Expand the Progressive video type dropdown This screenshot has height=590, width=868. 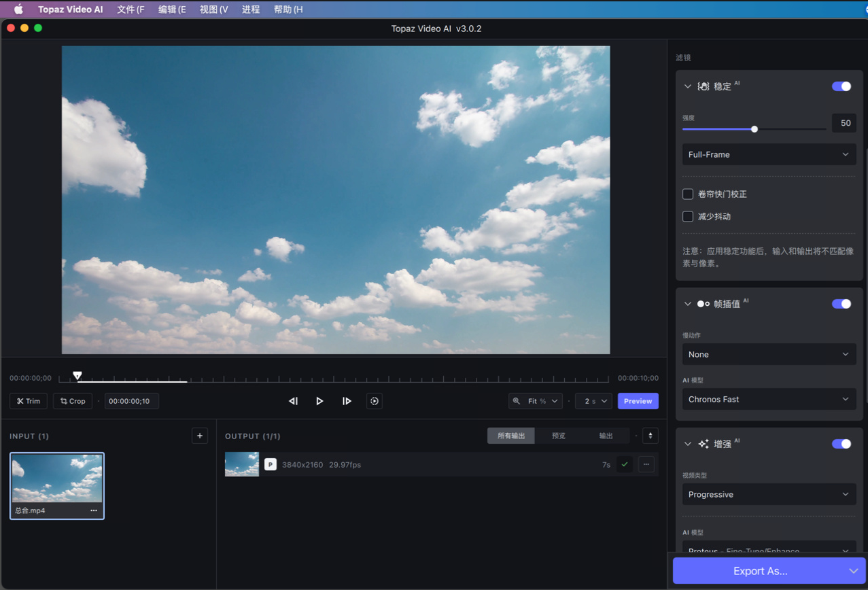coord(768,494)
